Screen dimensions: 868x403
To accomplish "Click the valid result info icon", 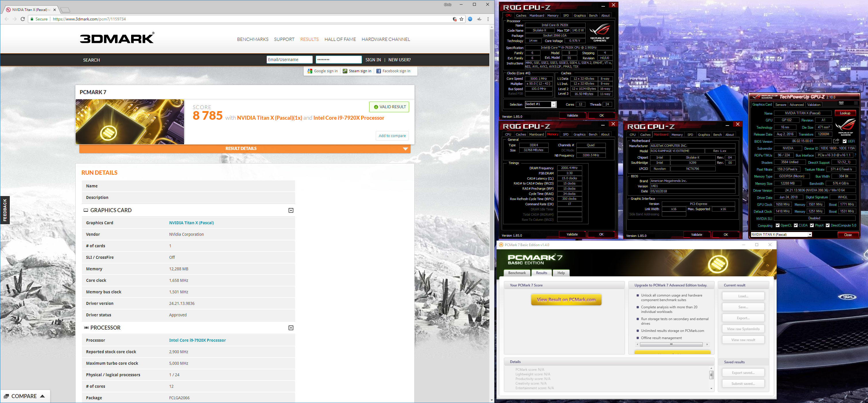I will click(x=376, y=107).
